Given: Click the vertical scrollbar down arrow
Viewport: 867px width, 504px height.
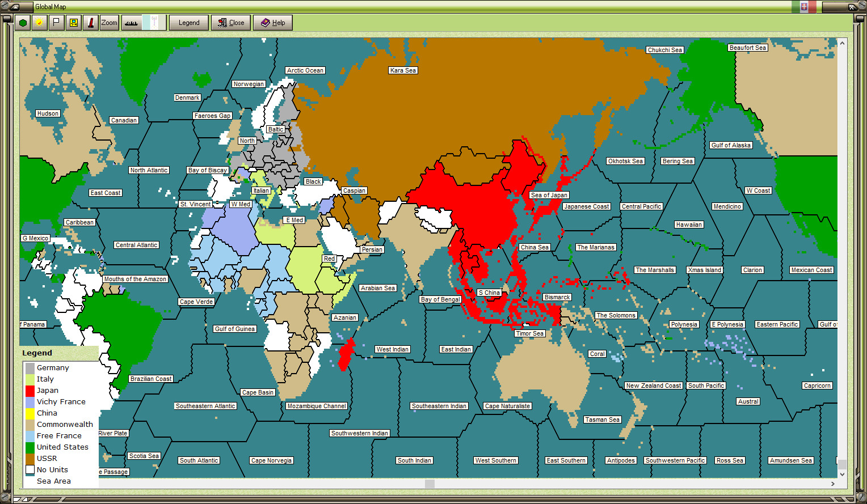Looking at the screenshot, I should click(x=843, y=474).
